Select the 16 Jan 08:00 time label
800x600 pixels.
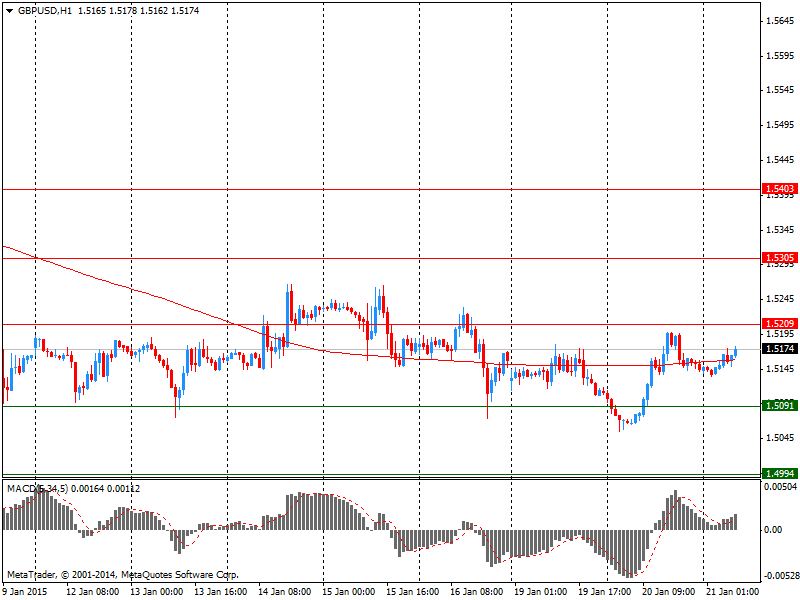476,592
